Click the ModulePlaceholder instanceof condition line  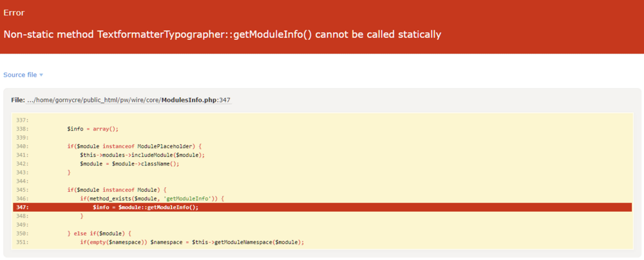pyautogui.click(x=135, y=146)
